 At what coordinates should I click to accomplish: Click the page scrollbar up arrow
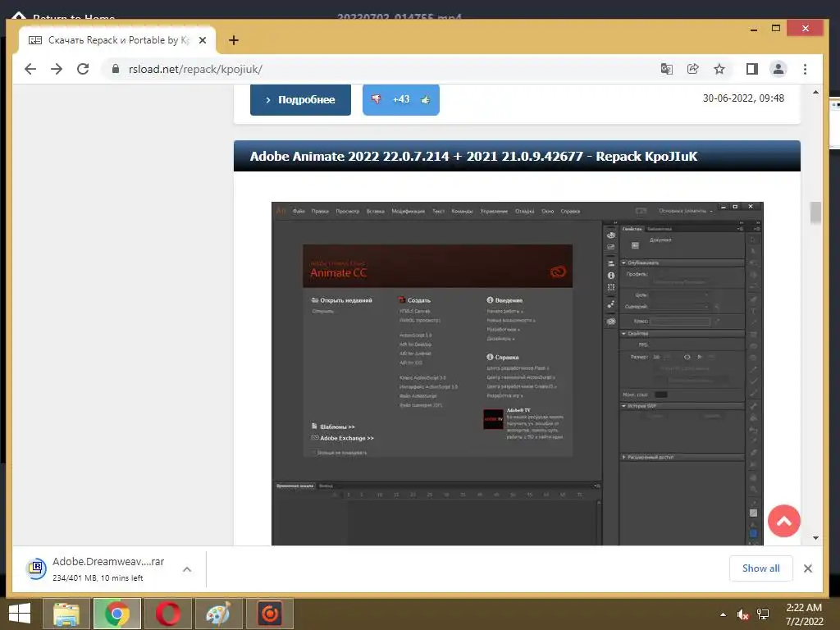[x=815, y=92]
